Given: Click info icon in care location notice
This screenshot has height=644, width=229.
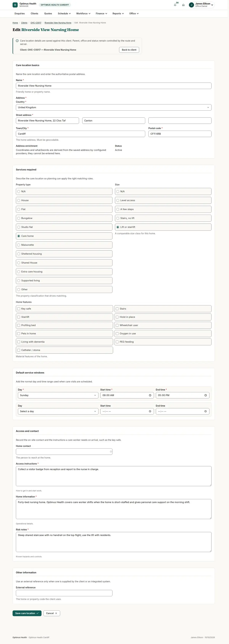Looking at the screenshot, I should 17,41.
